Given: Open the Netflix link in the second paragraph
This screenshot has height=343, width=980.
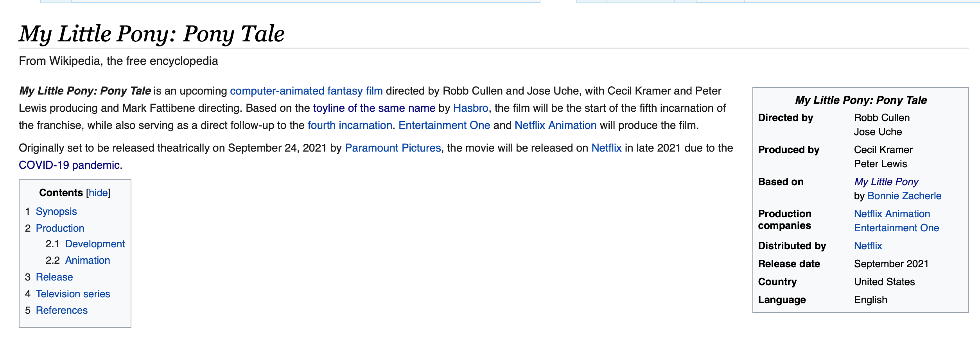Looking at the screenshot, I should pyautogui.click(x=607, y=148).
